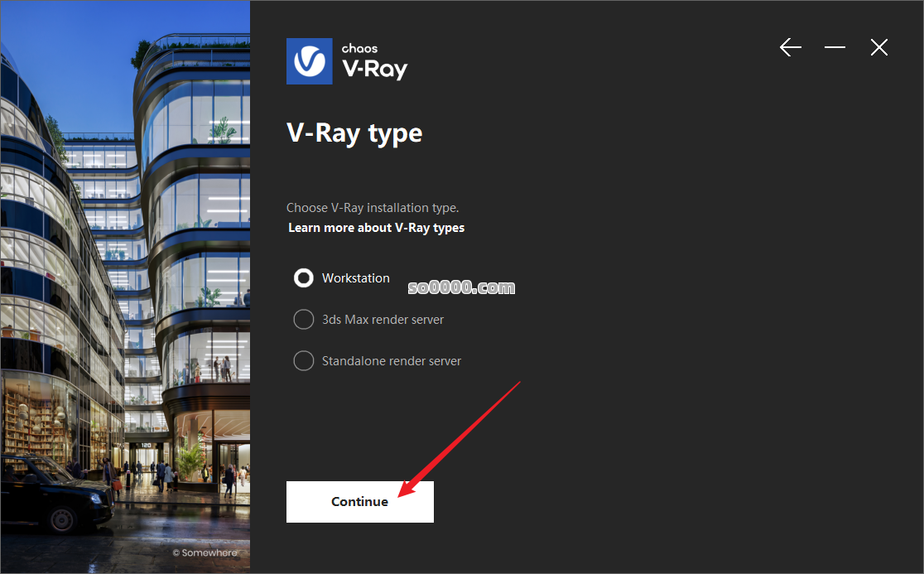924x574 pixels.
Task: Choose the 3ds Max render server radio button
Action: pyautogui.click(x=304, y=320)
